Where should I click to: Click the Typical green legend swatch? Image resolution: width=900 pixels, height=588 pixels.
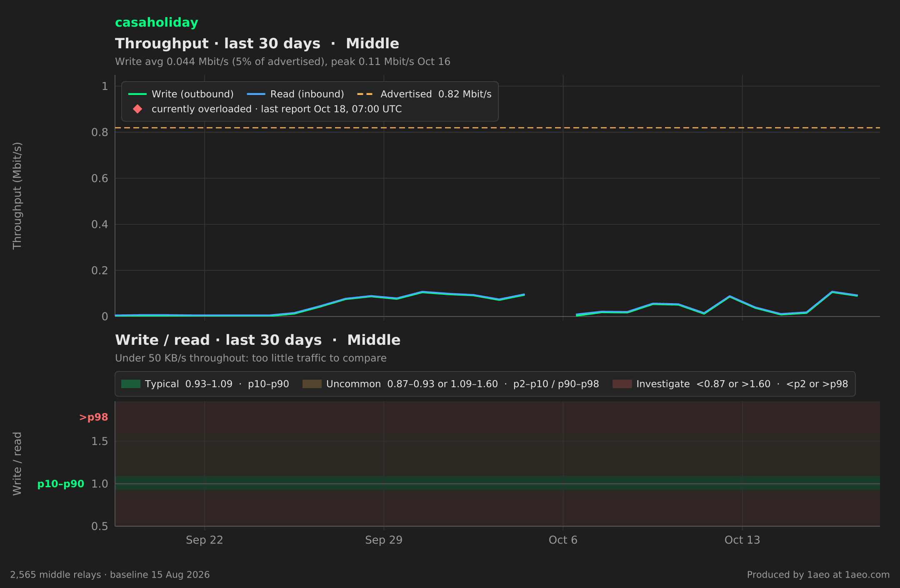(x=131, y=384)
